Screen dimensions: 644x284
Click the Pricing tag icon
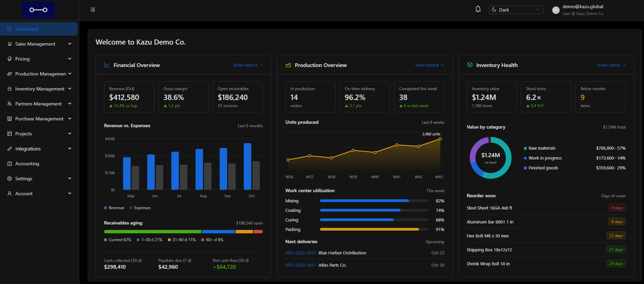(x=10, y=59)
